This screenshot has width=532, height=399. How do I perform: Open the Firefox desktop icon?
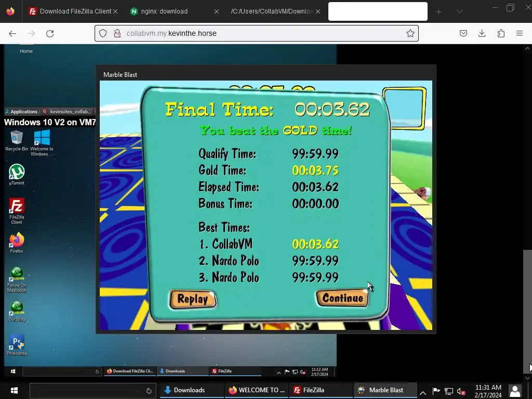[17, 243]
